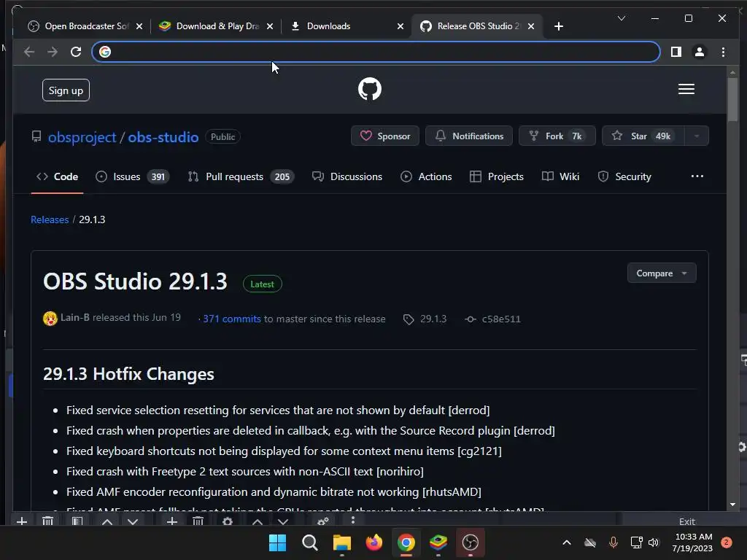The height and width of the screenshot is (560, 747).
Task: Click the microphone tray icon
Action: (614, 542)
